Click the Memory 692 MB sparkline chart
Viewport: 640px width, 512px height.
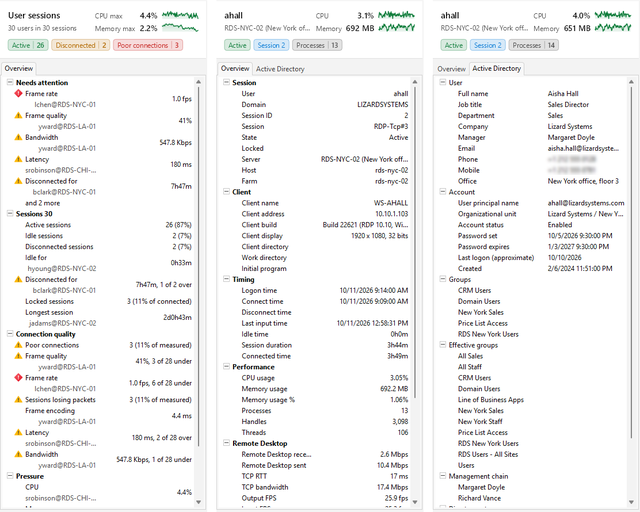396,28
